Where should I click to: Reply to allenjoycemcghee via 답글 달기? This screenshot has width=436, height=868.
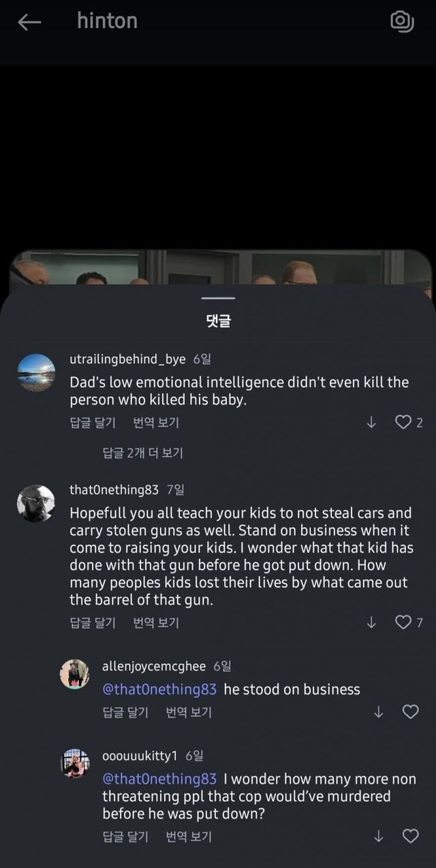click(125, 712)
